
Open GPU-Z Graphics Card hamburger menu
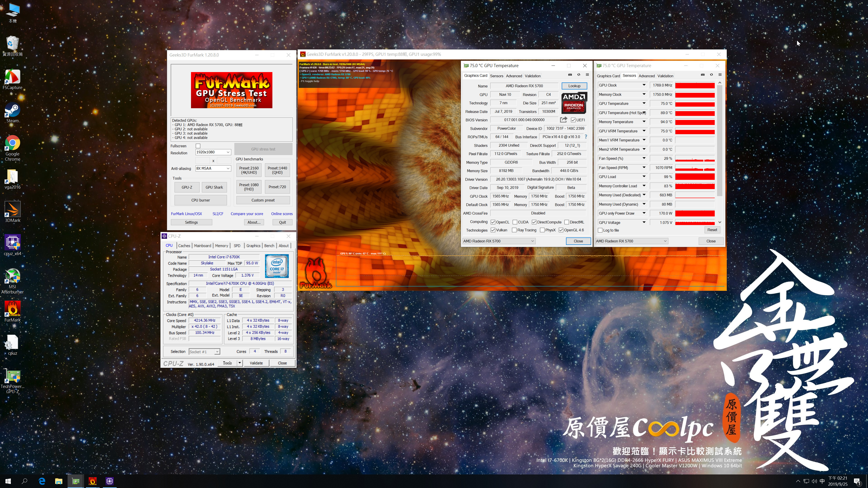587,75
